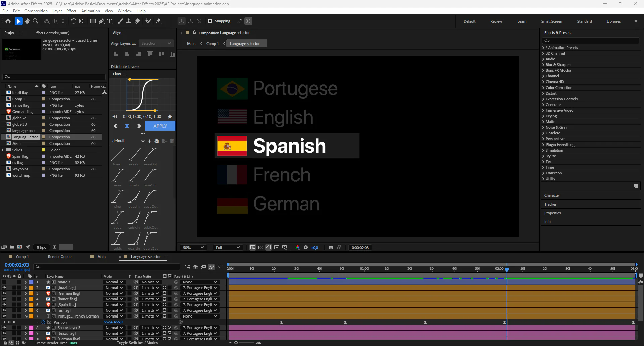Open the Align Layers to Selection dropdown
The height and width of the screenshot is (346, 644).
click(156, 43)
